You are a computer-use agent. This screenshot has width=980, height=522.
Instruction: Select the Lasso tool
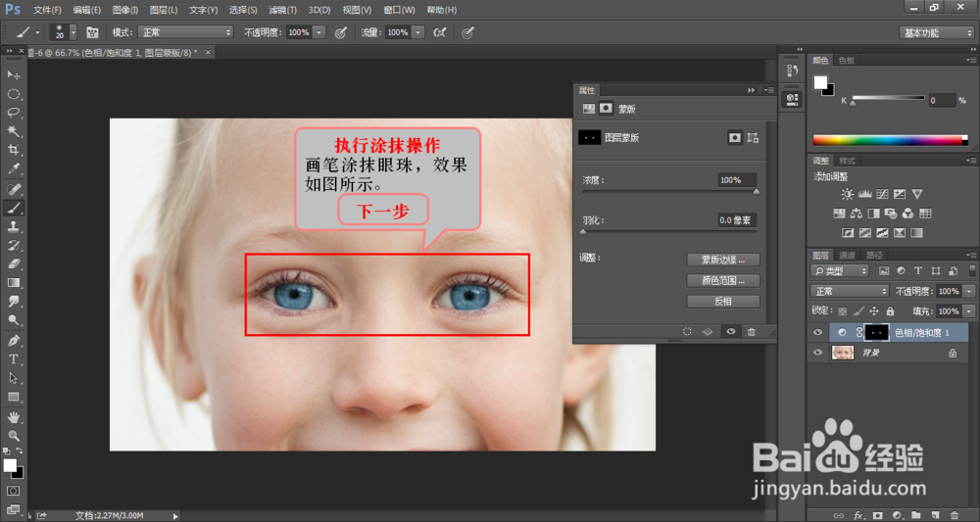point(13,113)
